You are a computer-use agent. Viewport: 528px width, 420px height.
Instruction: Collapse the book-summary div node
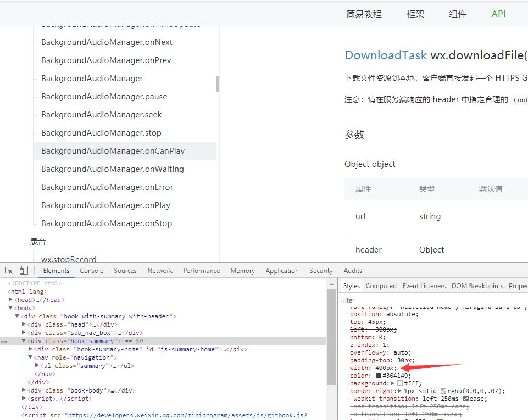(x=24, y=340)
